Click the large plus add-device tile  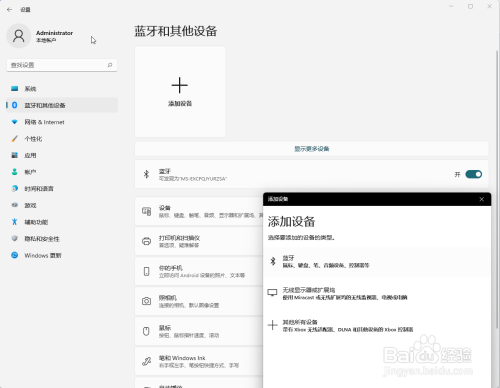180,92
